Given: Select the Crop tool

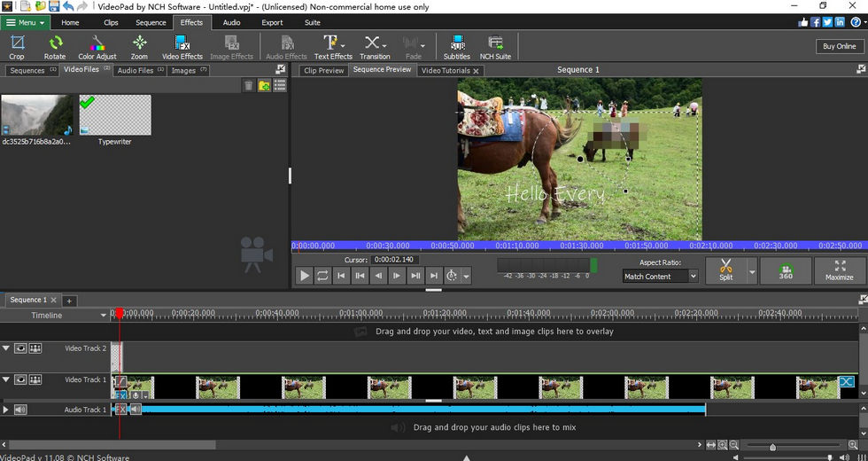Looking at the screenshot, I should [x=17, y=46].
